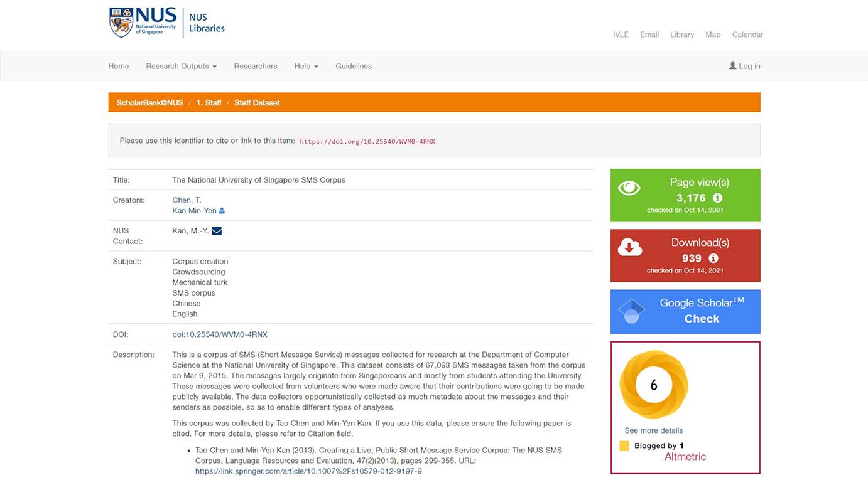This screenshot has height=480, width=868.
Task: Open the Log in option
Action: click(745, 66)
